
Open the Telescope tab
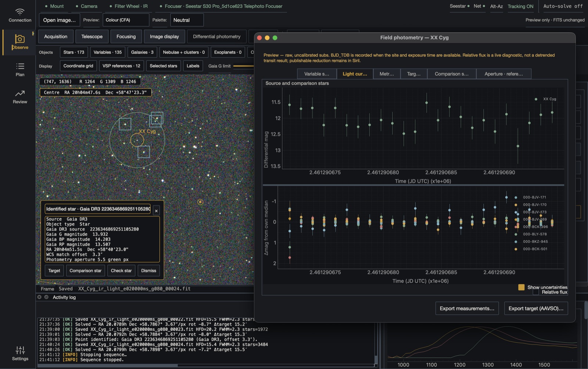[x=92, y=36]
